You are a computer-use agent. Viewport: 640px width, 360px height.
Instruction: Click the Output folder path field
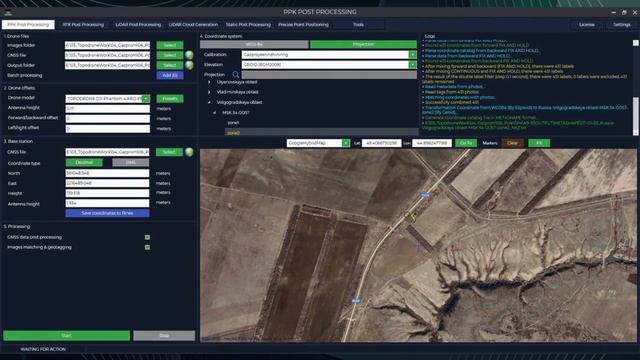[x=107, y=65]
